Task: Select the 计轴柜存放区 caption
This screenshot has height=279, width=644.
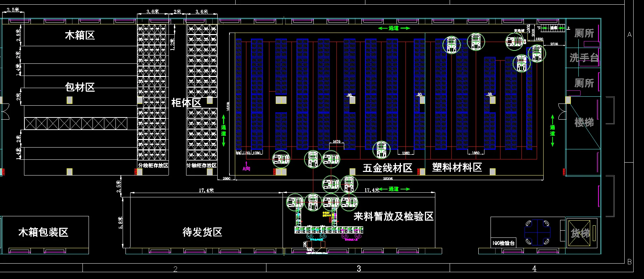Action: point(202,165)
